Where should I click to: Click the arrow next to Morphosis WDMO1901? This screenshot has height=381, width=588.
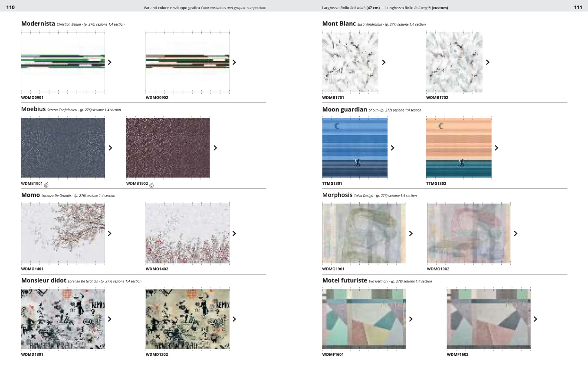click(x=411, y=233)
